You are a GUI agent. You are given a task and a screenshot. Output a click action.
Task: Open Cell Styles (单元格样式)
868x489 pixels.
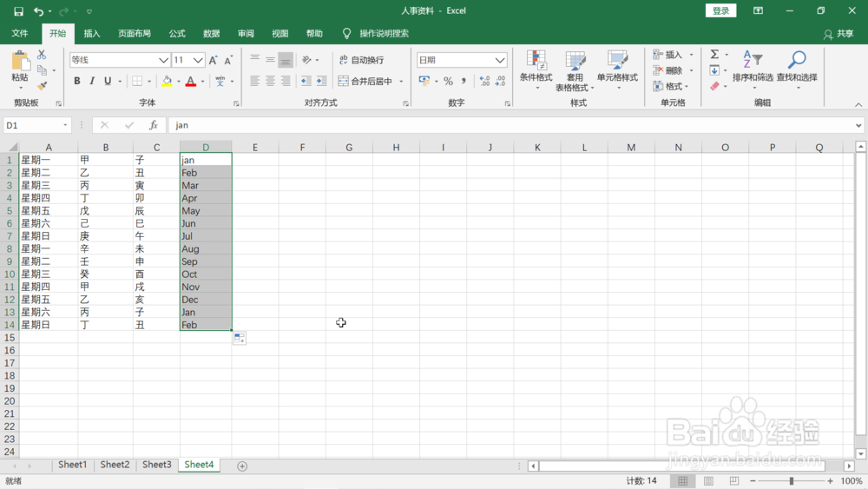(x=617, y=69)
